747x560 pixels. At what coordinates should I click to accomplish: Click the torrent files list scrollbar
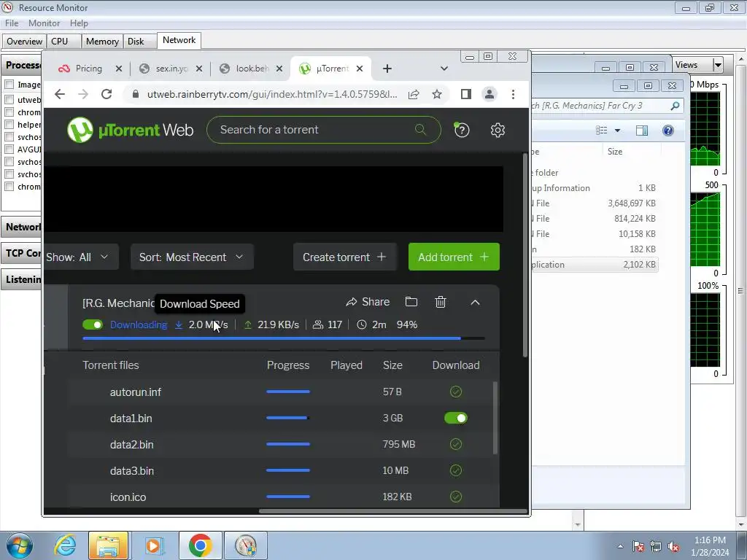[495, 418]
